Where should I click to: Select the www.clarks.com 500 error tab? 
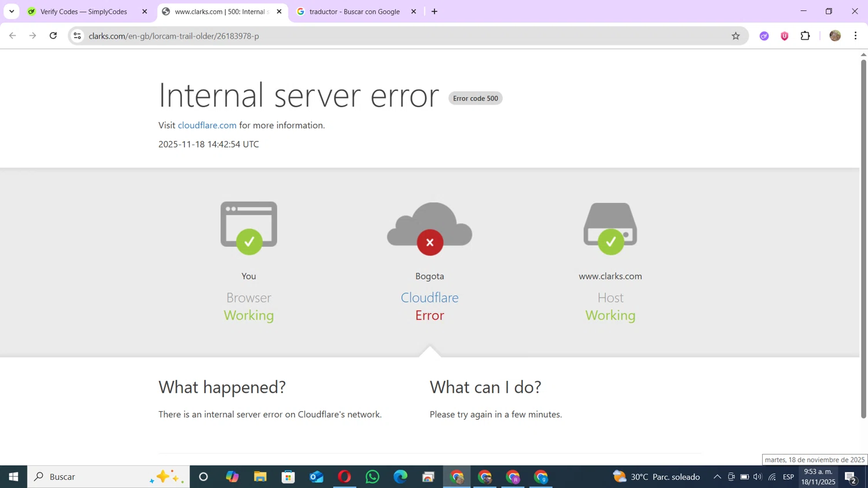(x=222, y=12)
